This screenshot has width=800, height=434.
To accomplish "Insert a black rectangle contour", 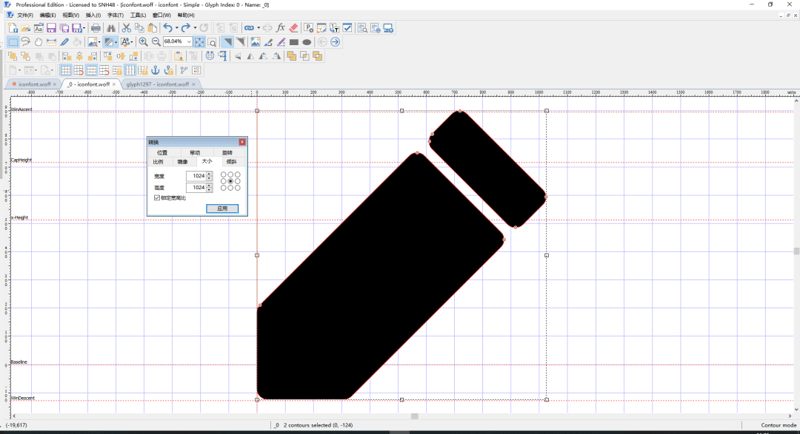I will [294, 42].
